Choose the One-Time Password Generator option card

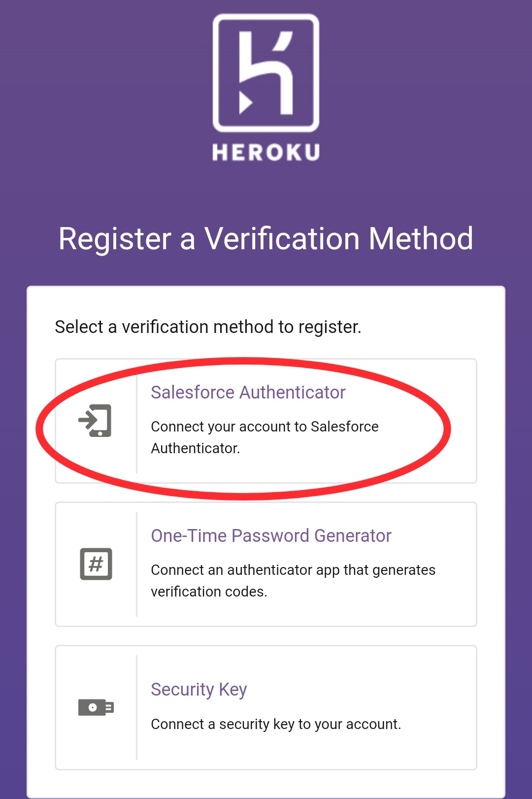click(x=266, y=564)
